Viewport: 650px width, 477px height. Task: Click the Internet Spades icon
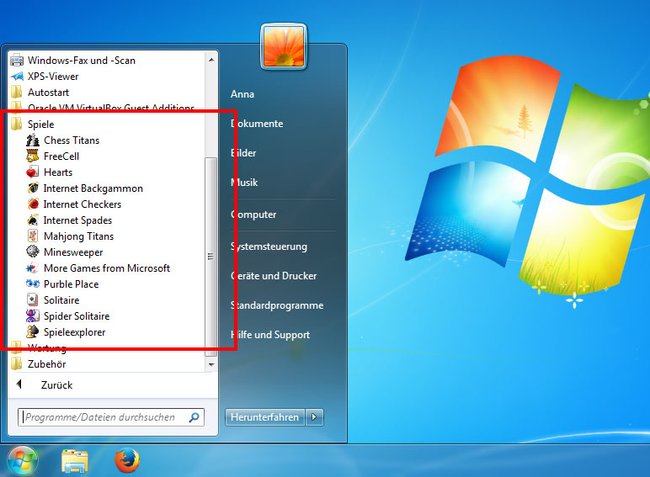33,220
